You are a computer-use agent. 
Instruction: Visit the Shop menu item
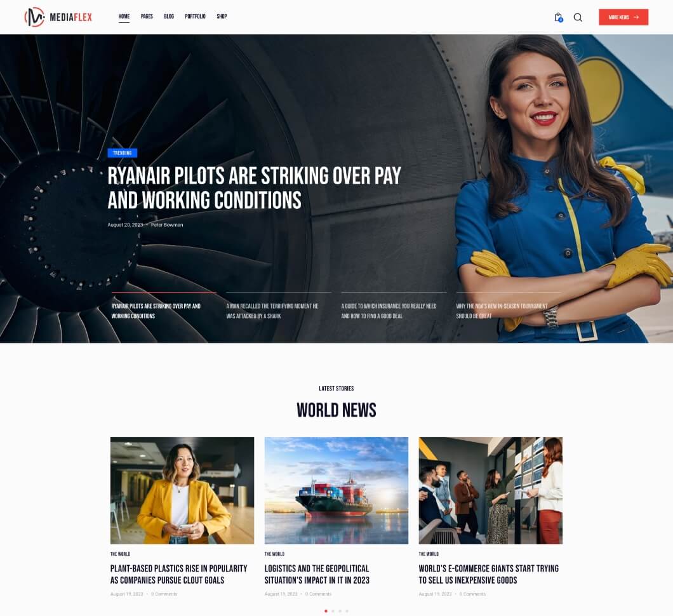point(222,17)
